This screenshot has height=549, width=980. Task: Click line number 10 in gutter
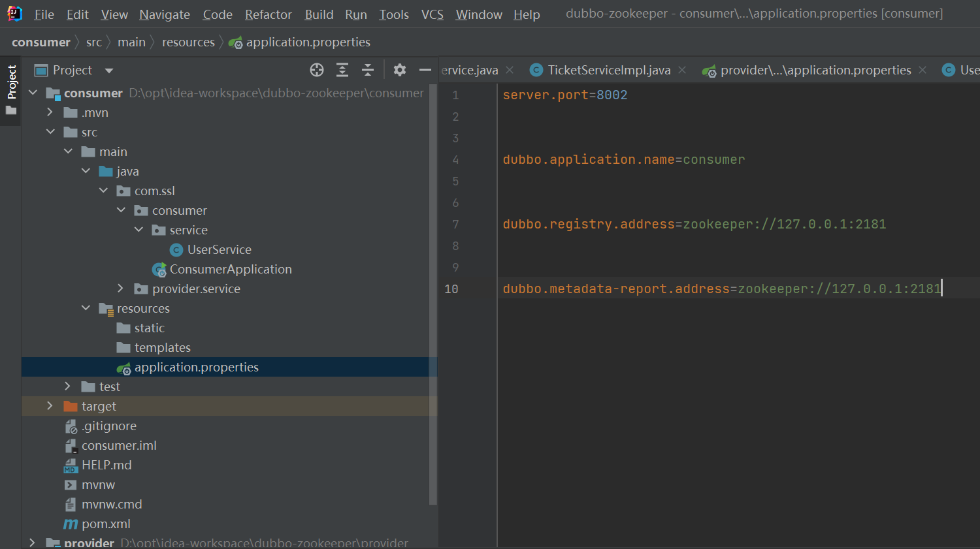pos(451,289)
